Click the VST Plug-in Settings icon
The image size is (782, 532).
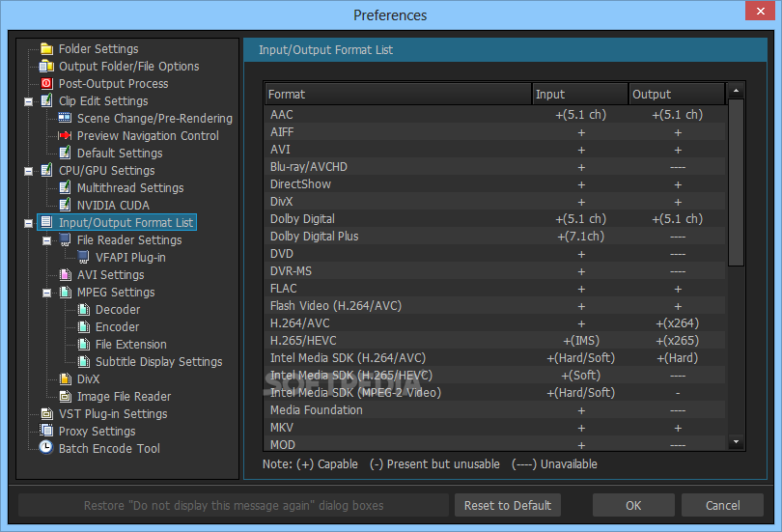(47, 414)
